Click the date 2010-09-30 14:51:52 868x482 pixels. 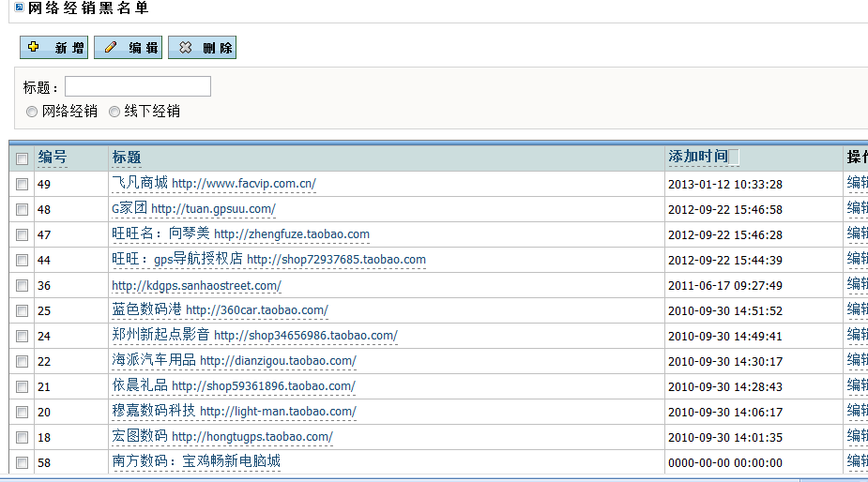tap(725, 311)
